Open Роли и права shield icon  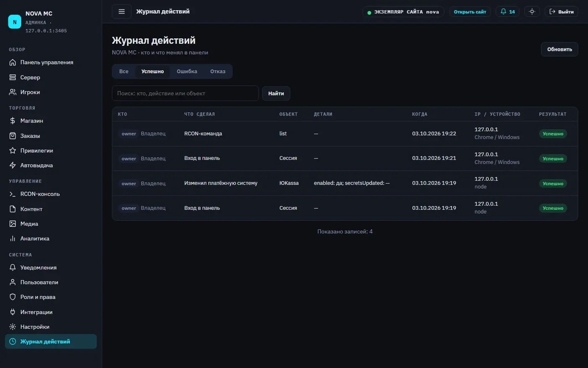point(13,297)
